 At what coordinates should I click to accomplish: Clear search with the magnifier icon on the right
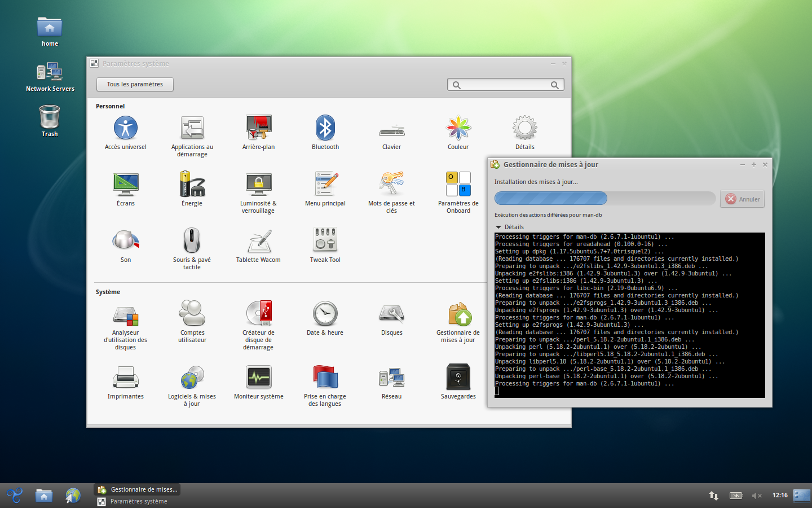[555, 85]
